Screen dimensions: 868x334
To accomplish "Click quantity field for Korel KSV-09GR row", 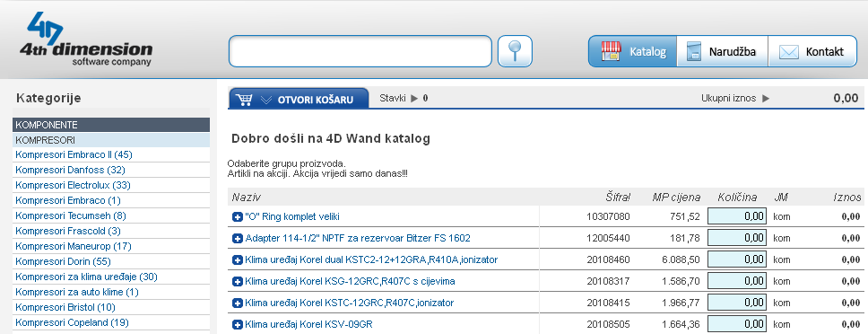I will click(737, 325).
